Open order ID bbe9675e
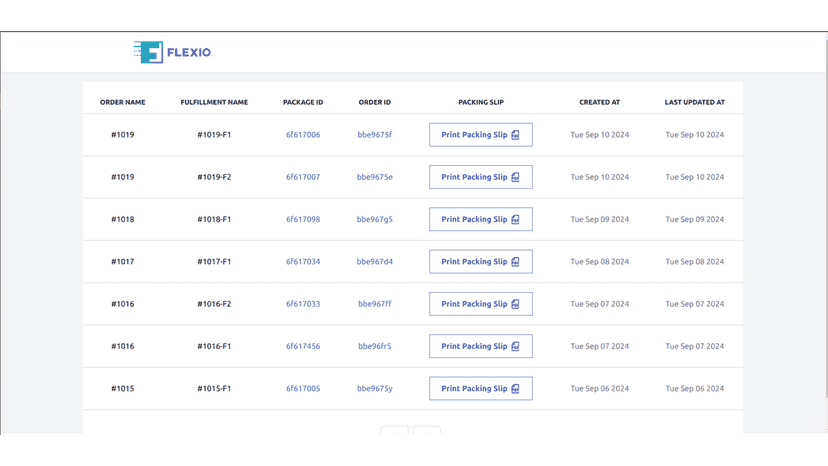 375,177
